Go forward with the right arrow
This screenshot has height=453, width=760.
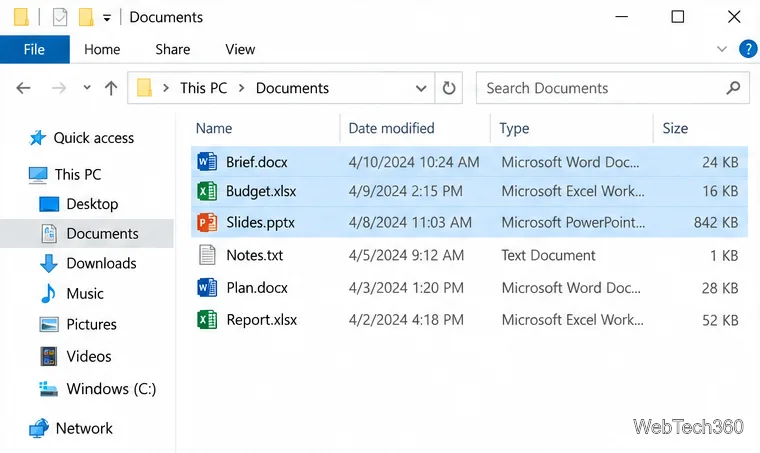click(x=59, y=88)
